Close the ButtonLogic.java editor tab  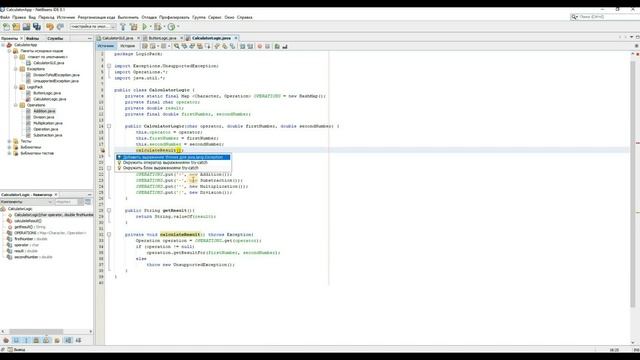click(182, 38)
